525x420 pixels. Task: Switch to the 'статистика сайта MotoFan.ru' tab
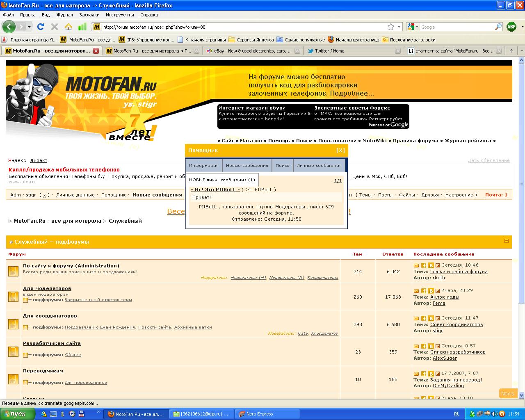[x=454, y=51]
